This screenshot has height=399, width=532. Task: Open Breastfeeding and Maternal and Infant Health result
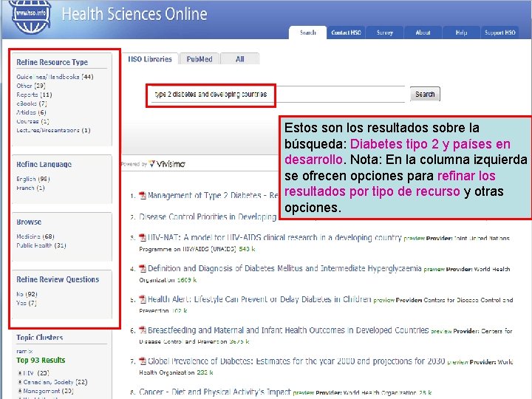[x=288, y=330]
